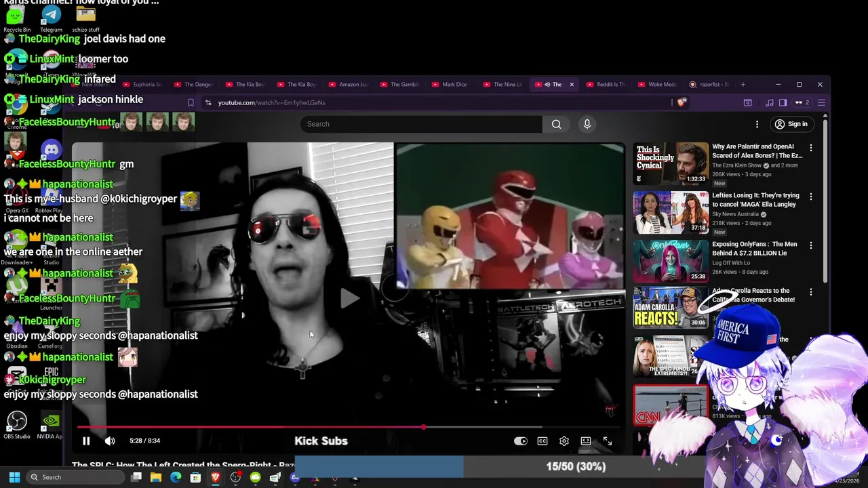Open the Brave Shields lion icon
Screen dimensions: 868x488
click(x=682, y=102)
